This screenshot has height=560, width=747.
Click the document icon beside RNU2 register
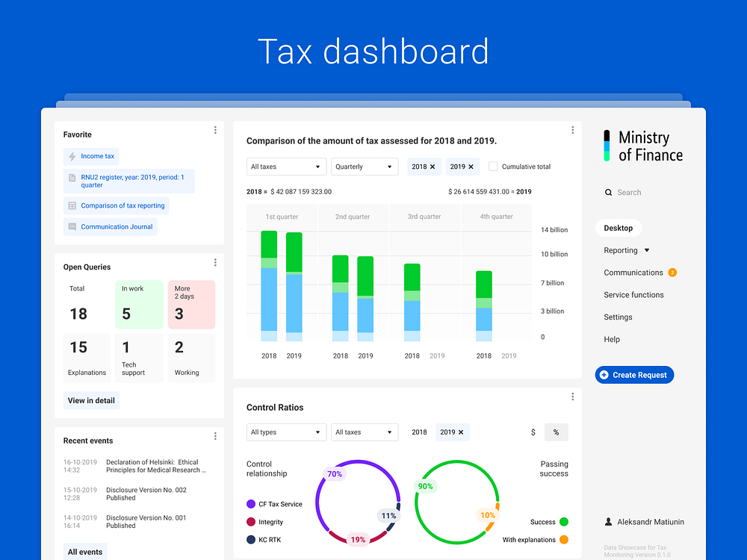72,178
